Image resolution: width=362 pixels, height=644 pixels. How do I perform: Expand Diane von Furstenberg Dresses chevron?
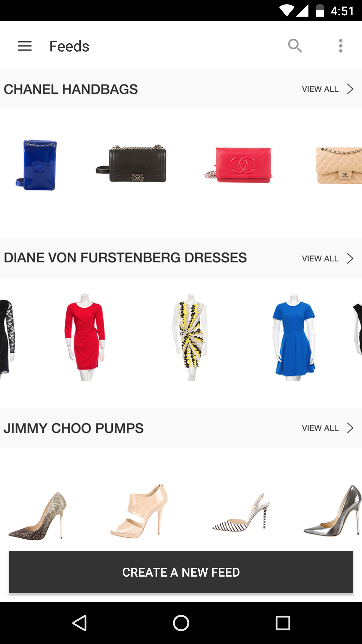click(x=350, y=258)
